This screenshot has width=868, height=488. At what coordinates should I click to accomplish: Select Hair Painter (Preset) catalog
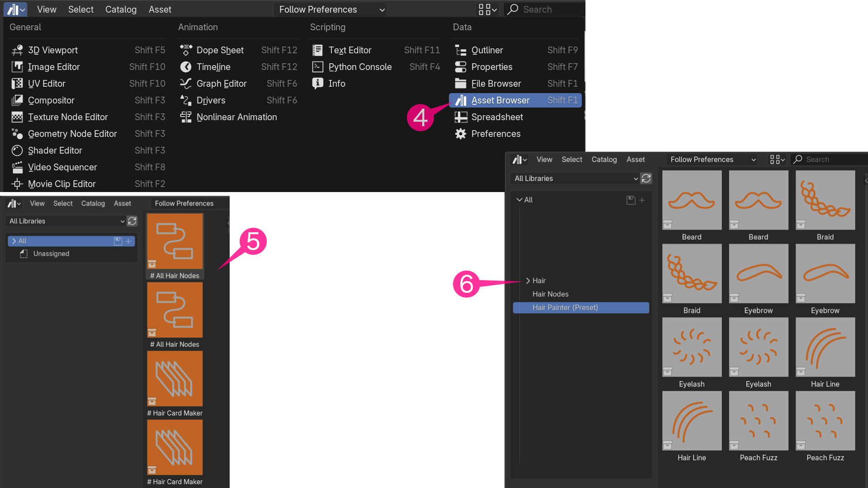point(581,308)
